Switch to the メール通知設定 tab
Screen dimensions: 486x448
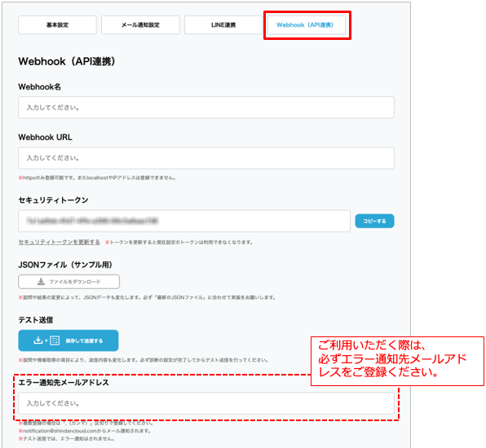(140, 25)
